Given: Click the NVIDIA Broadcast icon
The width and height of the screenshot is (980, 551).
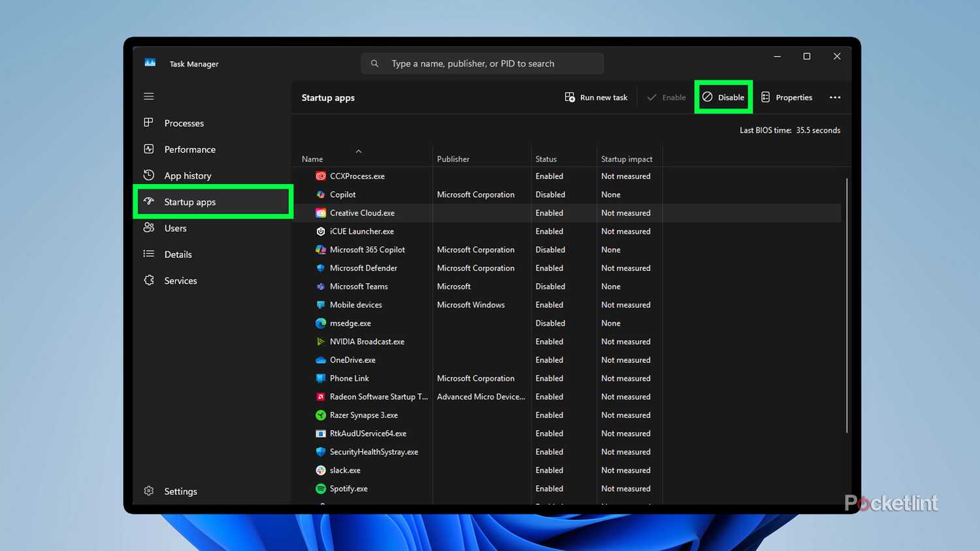Looking at the screenshot, I should tap(320, 341).
